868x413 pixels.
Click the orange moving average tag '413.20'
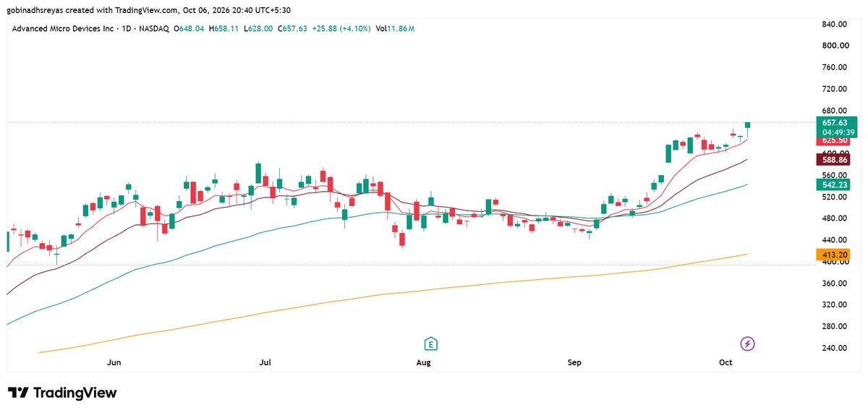833,255
